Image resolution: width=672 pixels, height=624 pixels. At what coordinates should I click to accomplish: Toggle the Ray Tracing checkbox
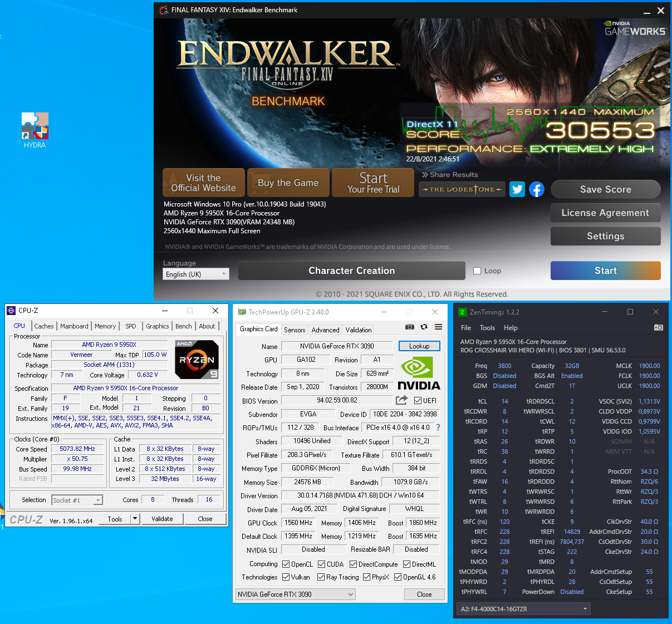point(321,577)
